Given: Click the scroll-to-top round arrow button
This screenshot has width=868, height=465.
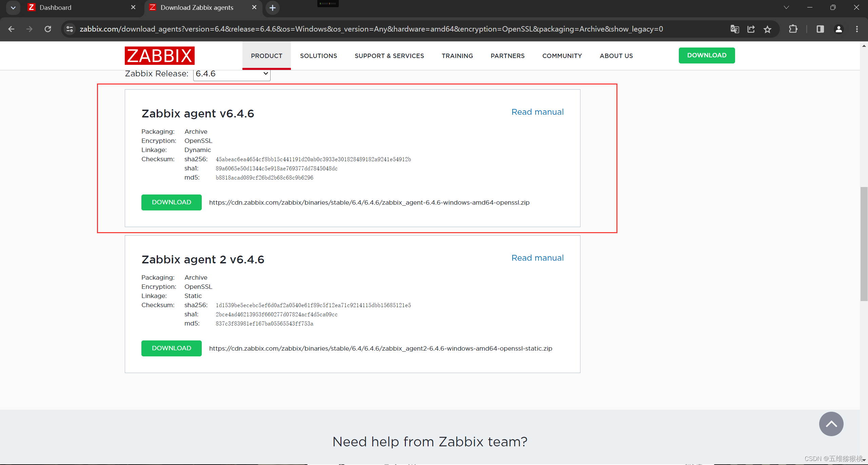Looking at the screenshot, I should (831, 424).
